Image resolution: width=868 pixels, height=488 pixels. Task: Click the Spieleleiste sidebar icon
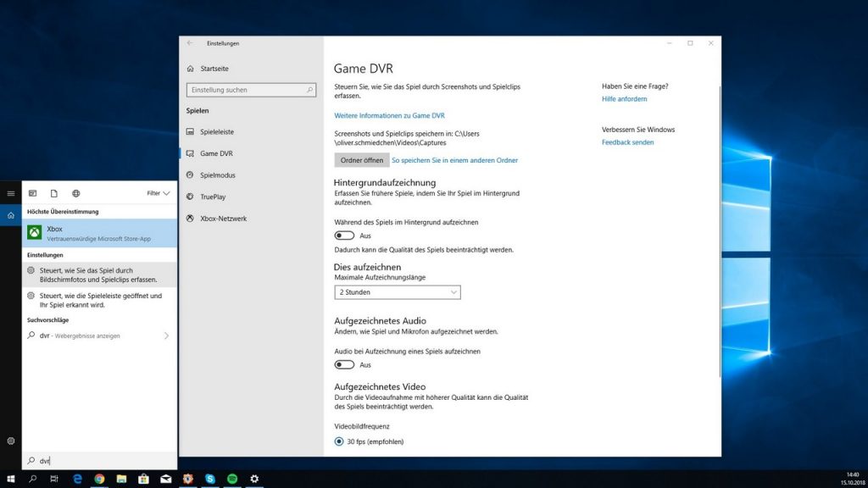[x=191, y=131]
